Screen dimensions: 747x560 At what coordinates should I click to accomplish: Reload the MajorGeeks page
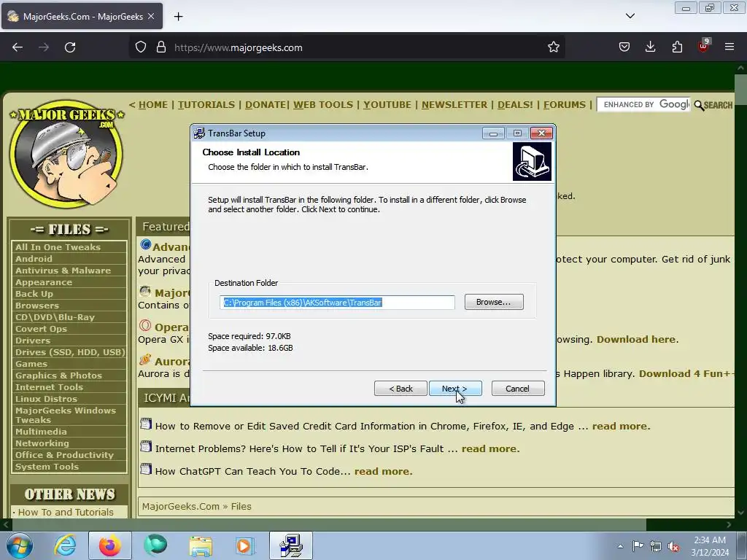click(70, 47)
